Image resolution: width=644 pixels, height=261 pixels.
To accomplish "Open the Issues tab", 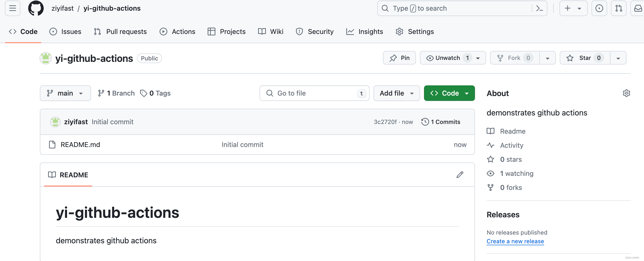I will coord(65,32).
